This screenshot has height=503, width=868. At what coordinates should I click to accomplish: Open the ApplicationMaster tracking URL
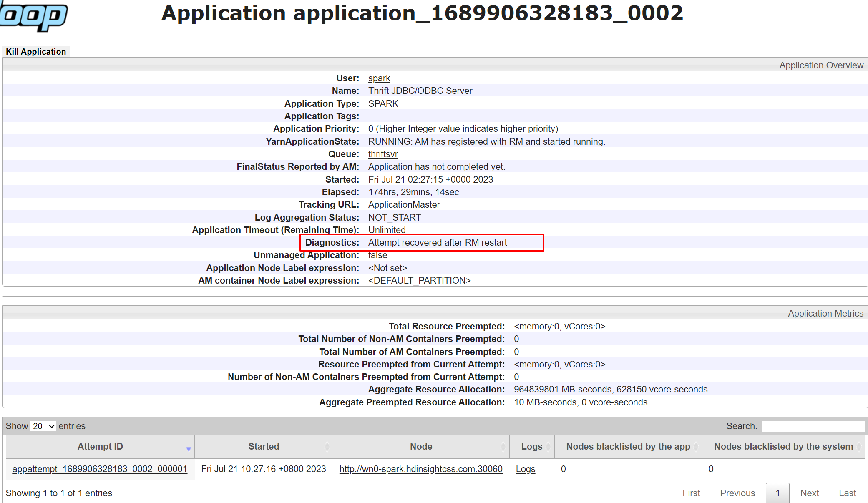click(x=402, y=205)
